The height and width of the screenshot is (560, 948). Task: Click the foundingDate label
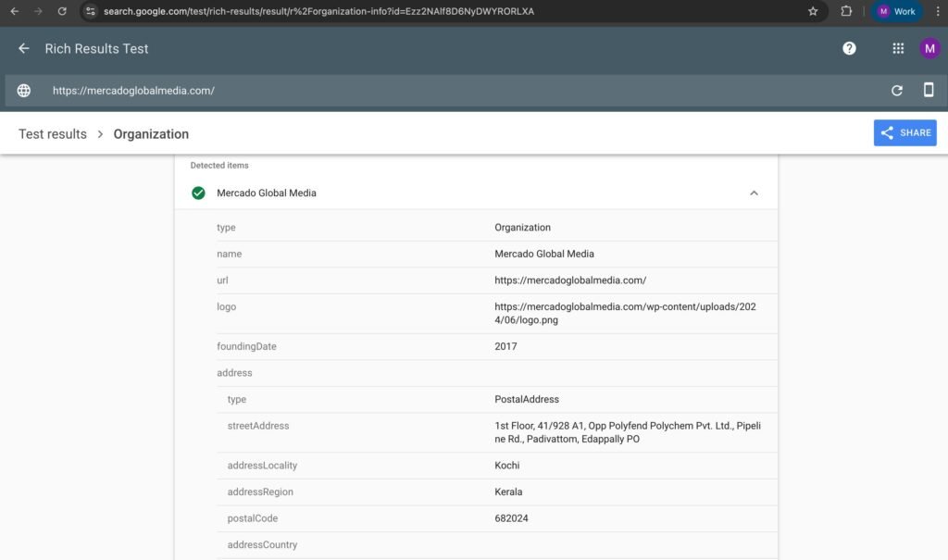(246, 346)
